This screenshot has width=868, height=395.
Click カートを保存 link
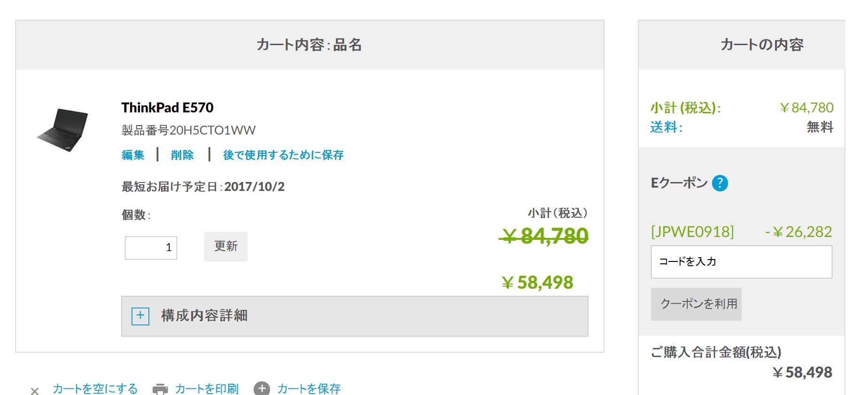click(x=309, y=389)
